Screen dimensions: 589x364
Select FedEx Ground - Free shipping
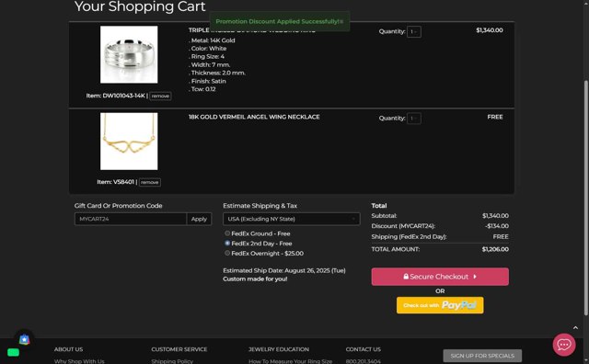[227, 233]
